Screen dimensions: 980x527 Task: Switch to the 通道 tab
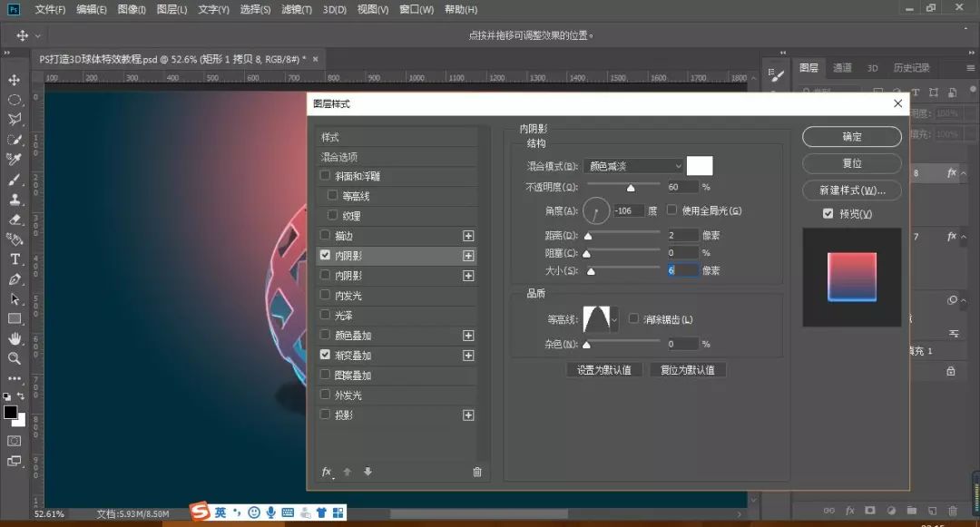840,67
